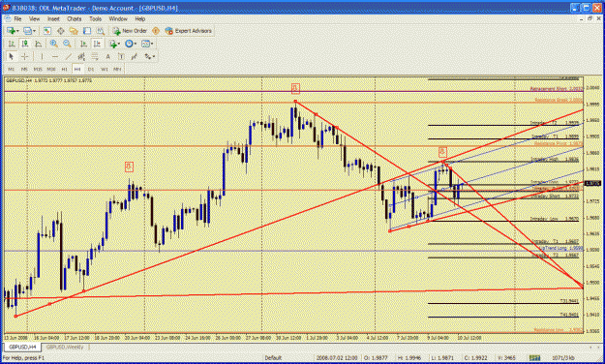
Task: Switch to the GBPUSD,H4 chart tab
Action: tap(22, 347)
